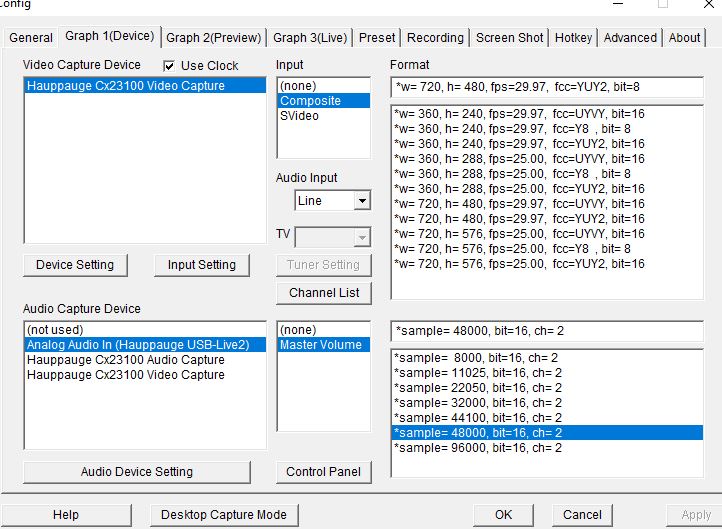Select format 720x576 25.00 UYVY
This screenshot has width=722, height=529.
pos(547,233)
